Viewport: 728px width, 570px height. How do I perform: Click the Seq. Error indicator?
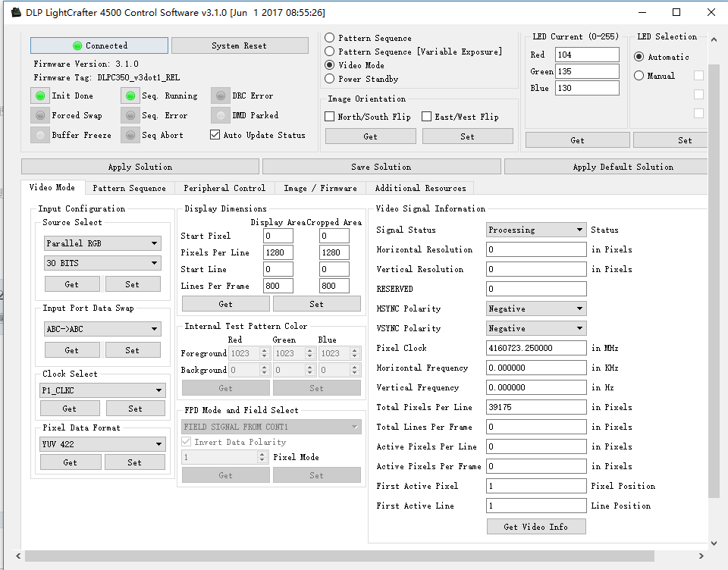[x=130, y=116]
